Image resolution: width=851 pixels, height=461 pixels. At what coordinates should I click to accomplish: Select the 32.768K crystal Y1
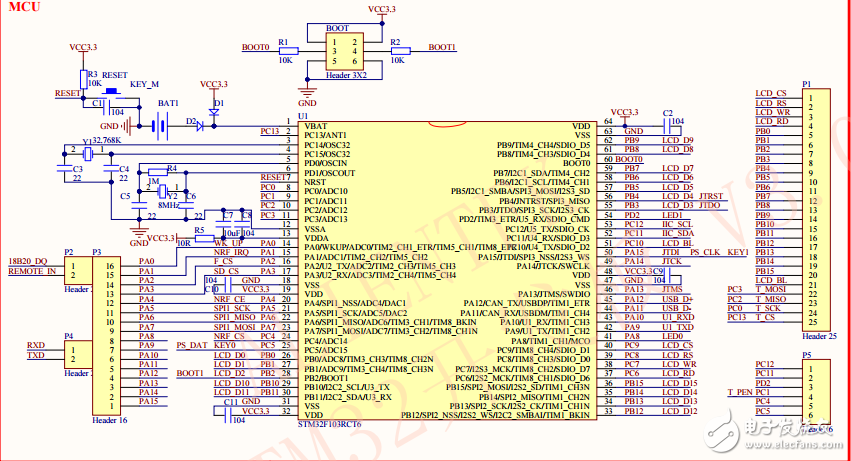88,153
